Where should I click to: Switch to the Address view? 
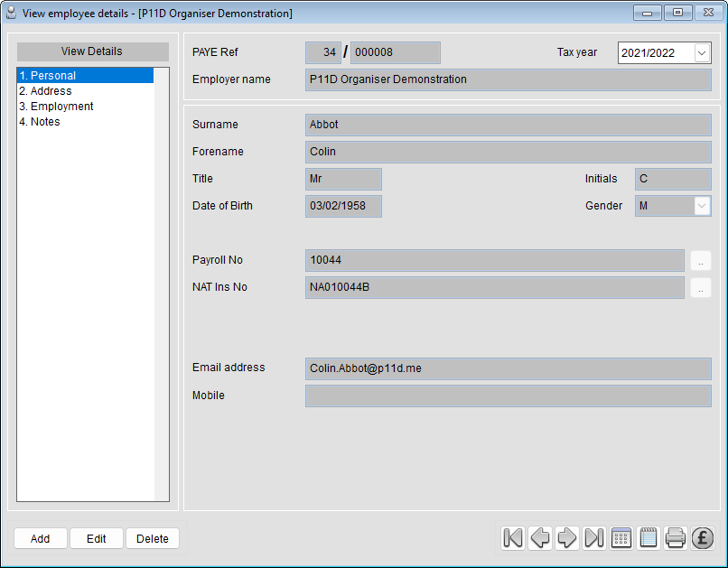45,90
